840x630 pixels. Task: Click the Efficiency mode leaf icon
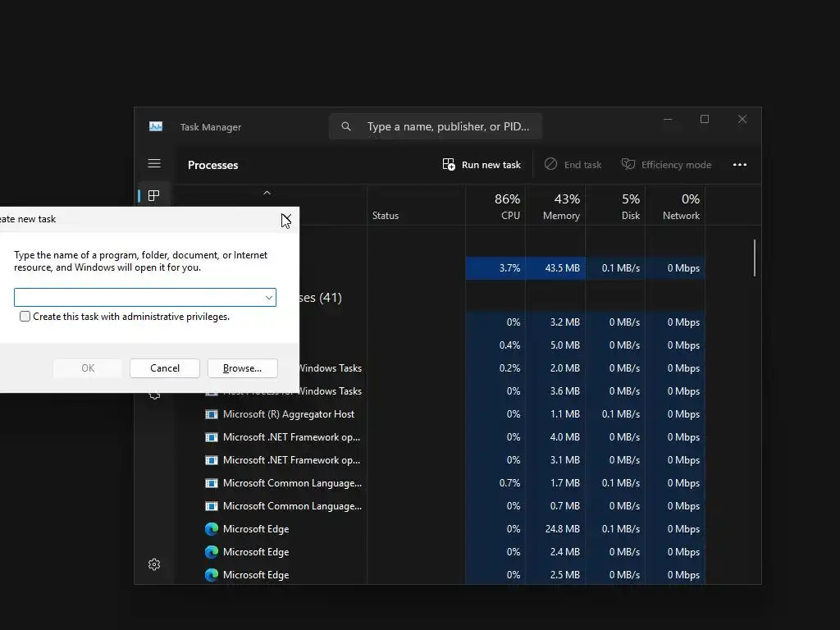[628, 164]
